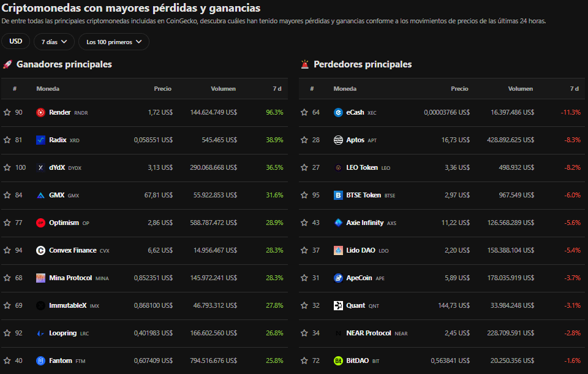Star the eCash row
The height and width of the screenshot is (374, 588).
[x=304, y=112]
